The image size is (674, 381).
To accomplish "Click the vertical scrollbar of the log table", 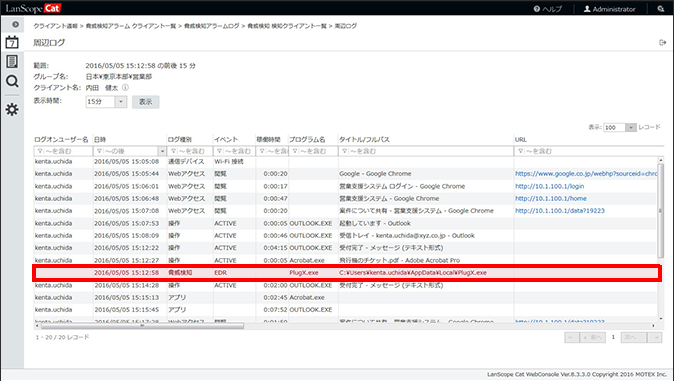I will 661,211.
